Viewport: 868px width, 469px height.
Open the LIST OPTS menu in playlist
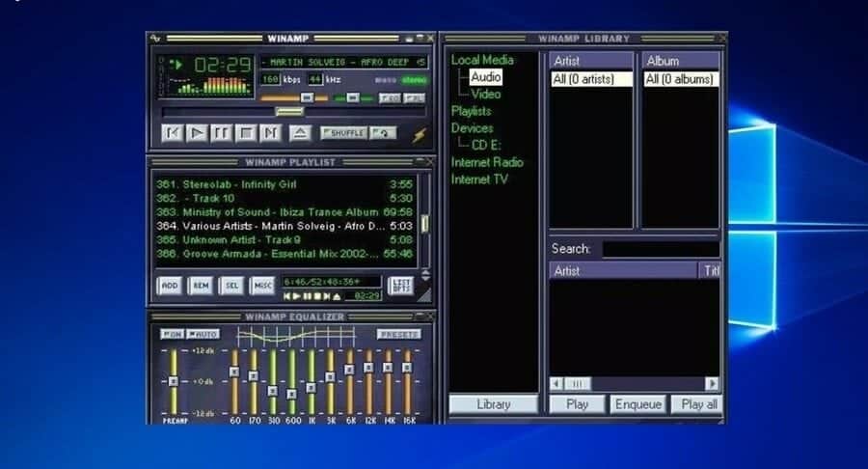click(401, 286)
